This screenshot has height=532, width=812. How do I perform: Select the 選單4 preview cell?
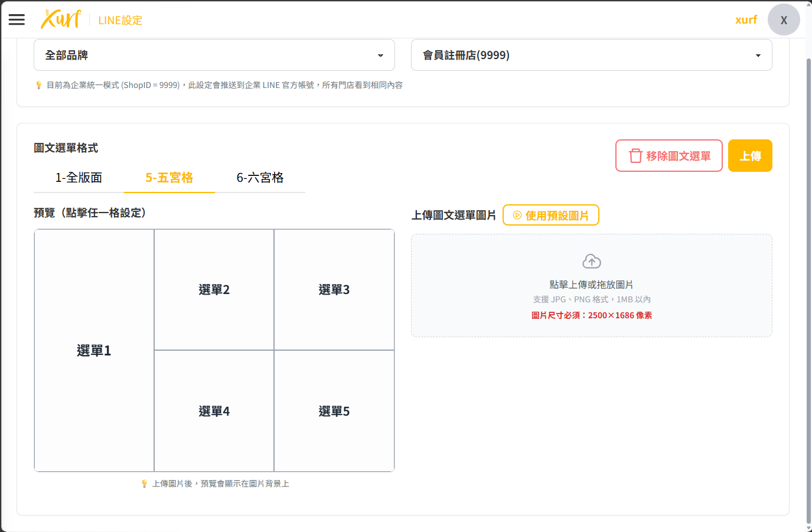214,411
